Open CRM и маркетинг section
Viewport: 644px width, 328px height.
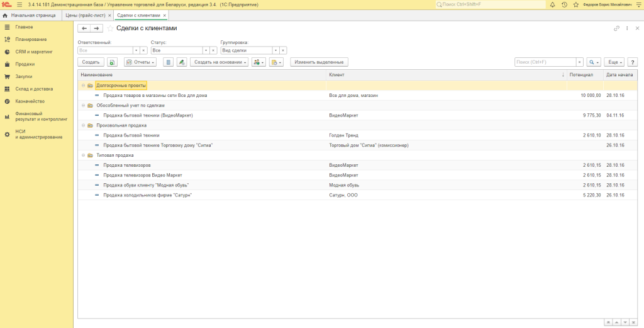34,52
